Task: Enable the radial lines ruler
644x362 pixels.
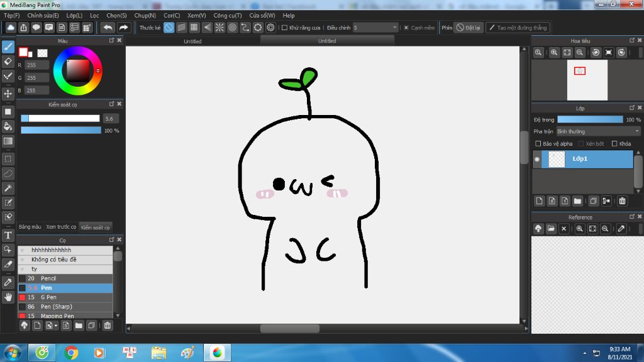Action: click(219, 28)
